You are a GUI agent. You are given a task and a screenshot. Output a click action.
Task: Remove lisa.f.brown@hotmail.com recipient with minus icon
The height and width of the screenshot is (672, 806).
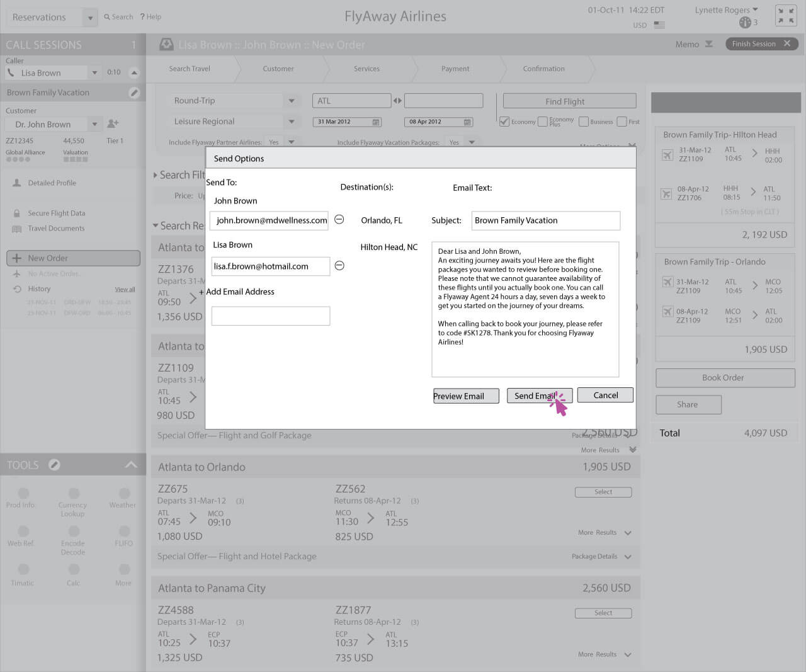[x=339, y=266]
